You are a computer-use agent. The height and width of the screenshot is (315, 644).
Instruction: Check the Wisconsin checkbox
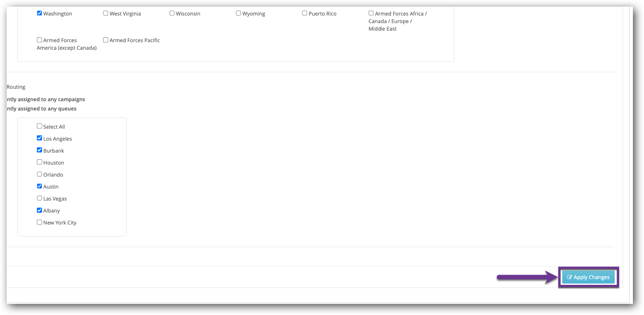[172, 13]
